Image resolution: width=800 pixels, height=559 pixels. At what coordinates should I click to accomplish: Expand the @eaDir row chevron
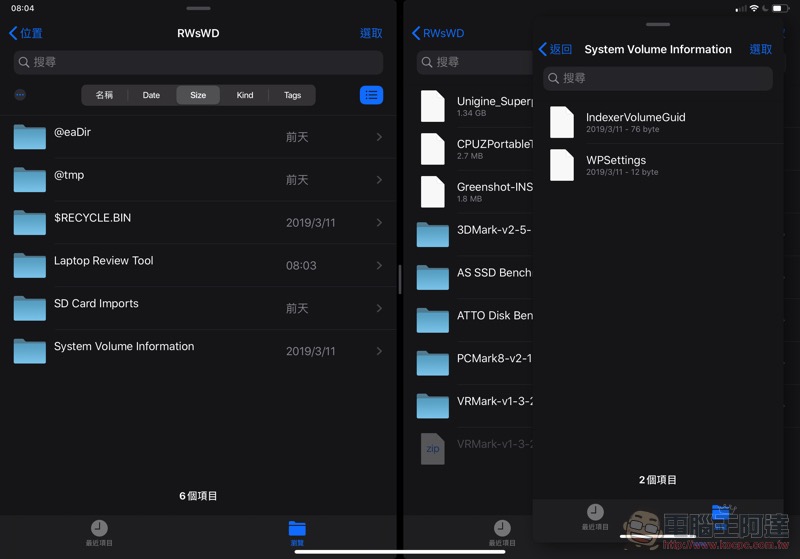click(x=379, y=137)
